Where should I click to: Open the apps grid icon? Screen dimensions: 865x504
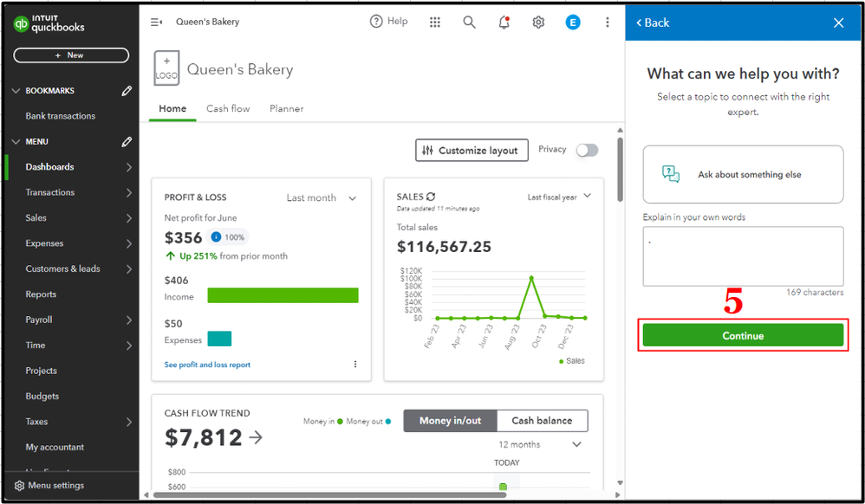coord(435,22)
